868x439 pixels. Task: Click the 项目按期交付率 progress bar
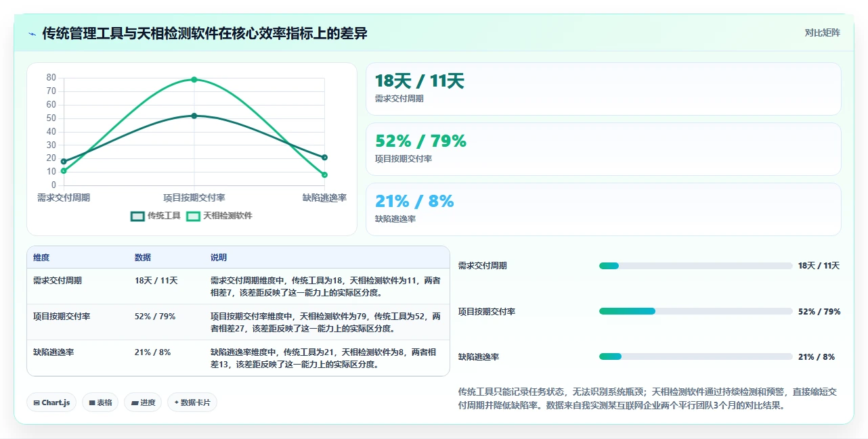pyautogui.click(x=695, y=311)
